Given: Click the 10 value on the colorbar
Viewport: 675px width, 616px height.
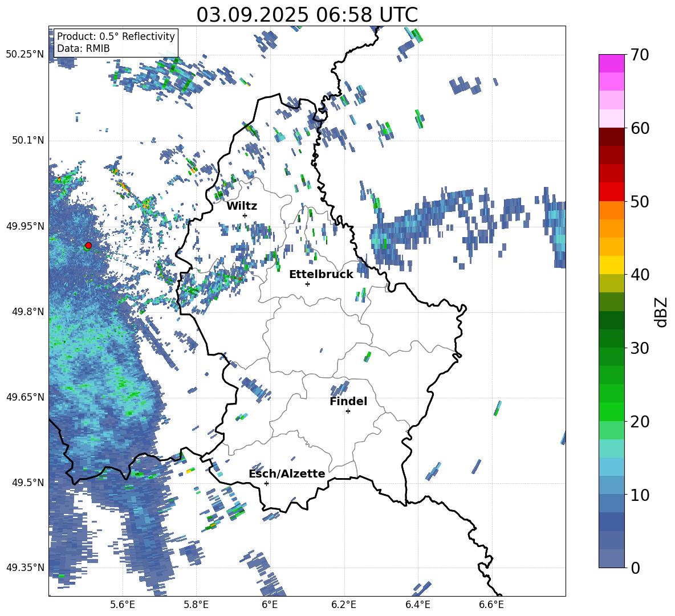Looking at the screenshot, I should coord(640,495).
